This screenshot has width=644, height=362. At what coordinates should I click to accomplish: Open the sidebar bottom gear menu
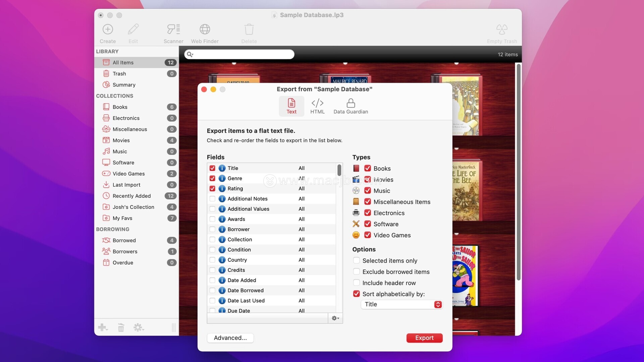point(139,327)
